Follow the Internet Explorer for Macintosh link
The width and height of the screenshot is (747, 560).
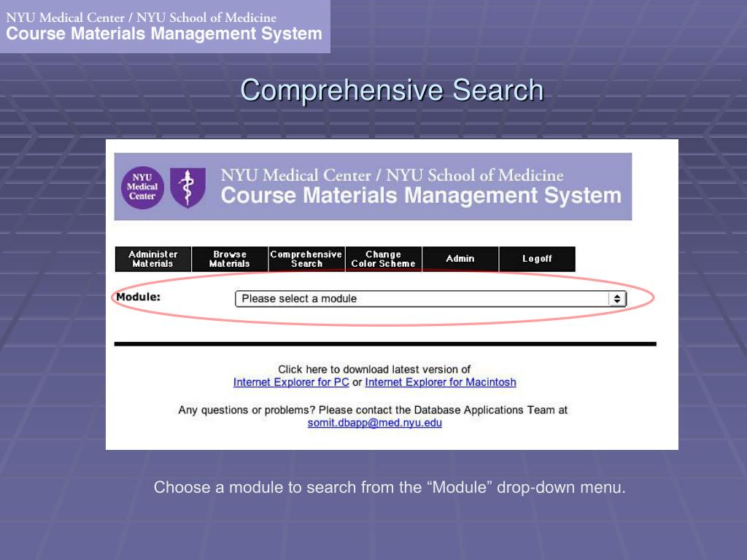coord(441,382)
